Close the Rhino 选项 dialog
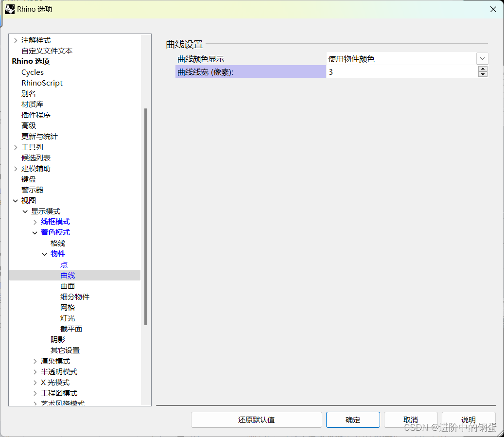504x437 pixels. point(493,9)
